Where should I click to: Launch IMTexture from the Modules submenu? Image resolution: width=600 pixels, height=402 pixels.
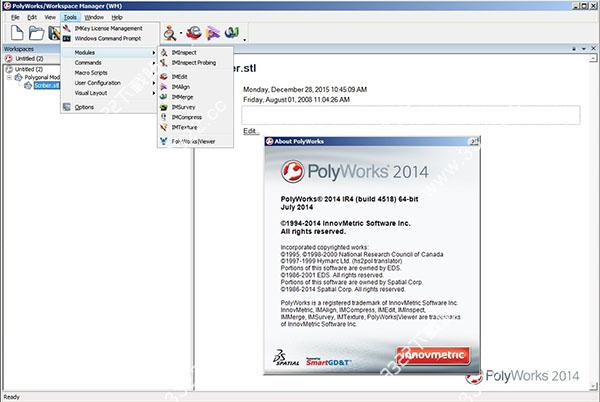(195, 127)
